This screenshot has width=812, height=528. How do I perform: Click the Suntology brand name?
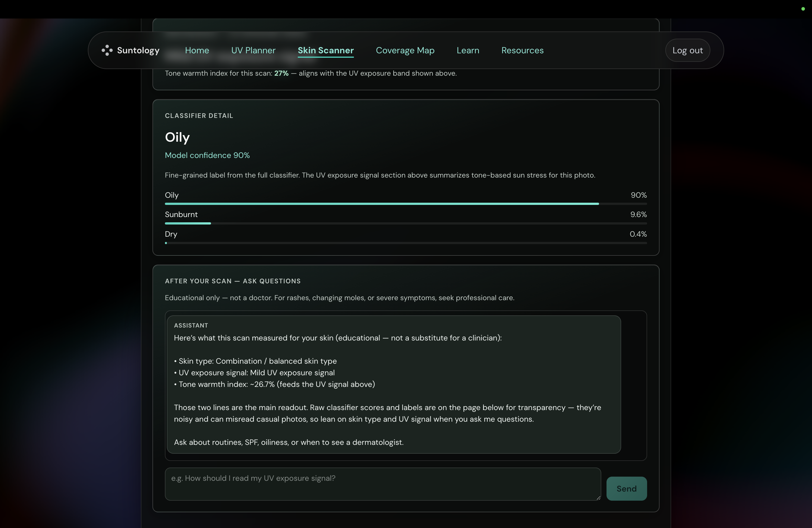[x=138, y=50]
